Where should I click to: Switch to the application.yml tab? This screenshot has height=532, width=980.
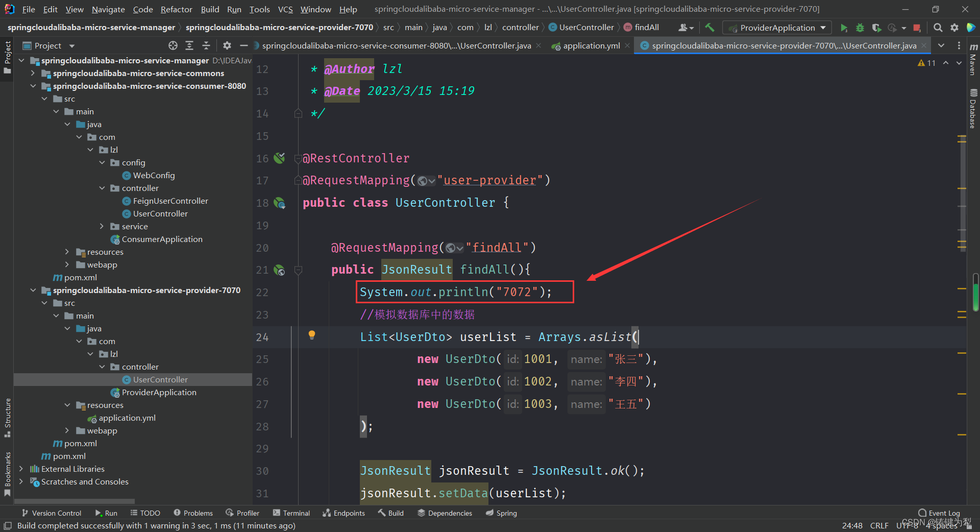pos(591,45)
